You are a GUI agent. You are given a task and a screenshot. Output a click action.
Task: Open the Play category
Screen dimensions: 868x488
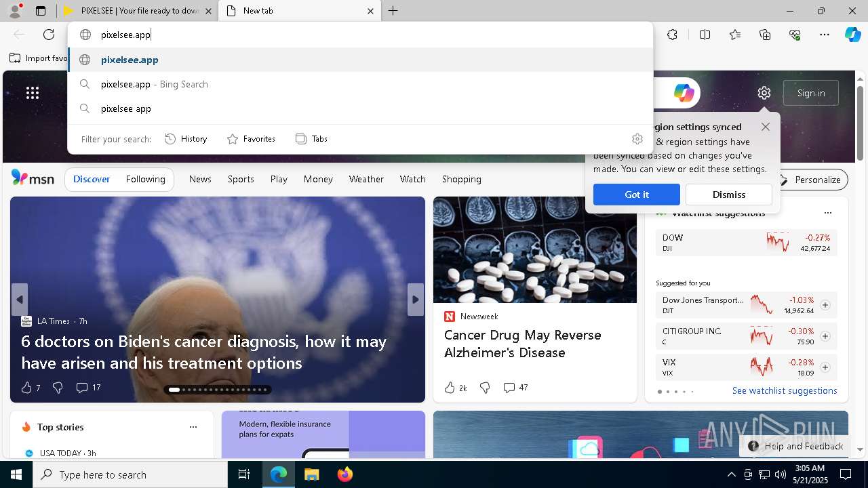point(279,179)
